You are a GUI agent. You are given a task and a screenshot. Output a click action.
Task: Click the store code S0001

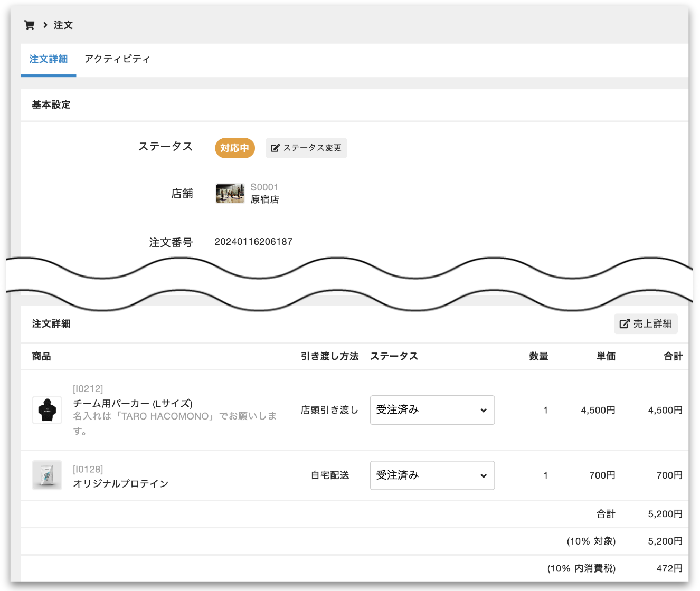264,187
